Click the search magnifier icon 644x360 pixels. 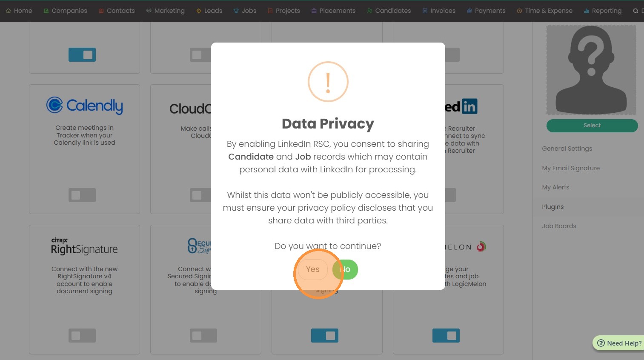coord(635,11)
